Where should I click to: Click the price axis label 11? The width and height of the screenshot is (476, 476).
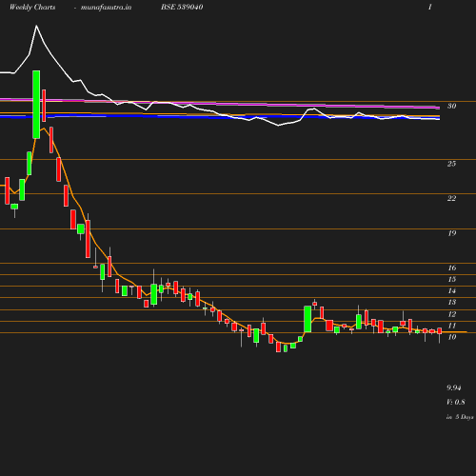(452, 326)
